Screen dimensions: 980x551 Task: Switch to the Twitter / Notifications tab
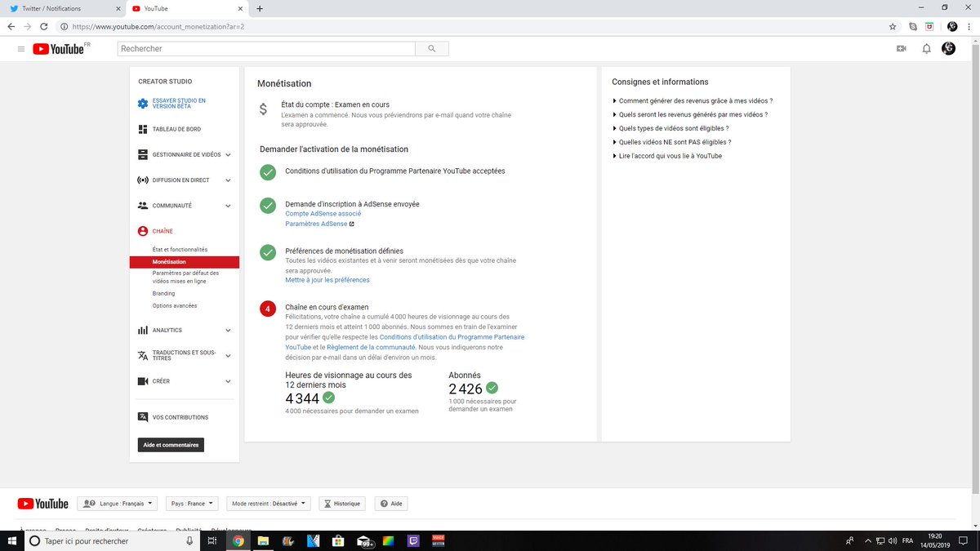click(63, 8)
